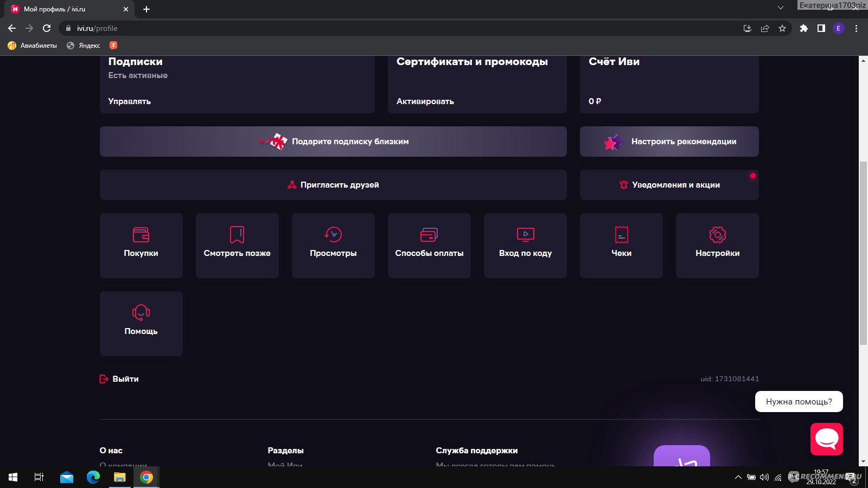Open the Windows Start menu

tap(13, 477)
